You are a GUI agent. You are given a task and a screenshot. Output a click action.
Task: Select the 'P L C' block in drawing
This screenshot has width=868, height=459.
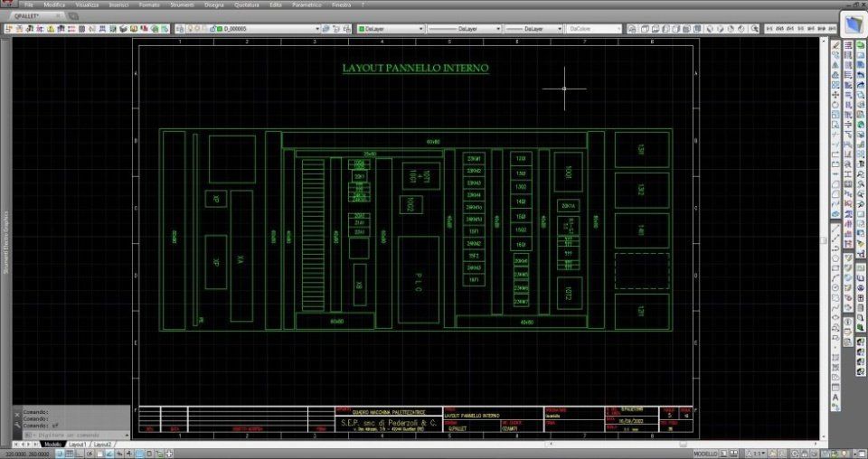(x=419, y=280)
